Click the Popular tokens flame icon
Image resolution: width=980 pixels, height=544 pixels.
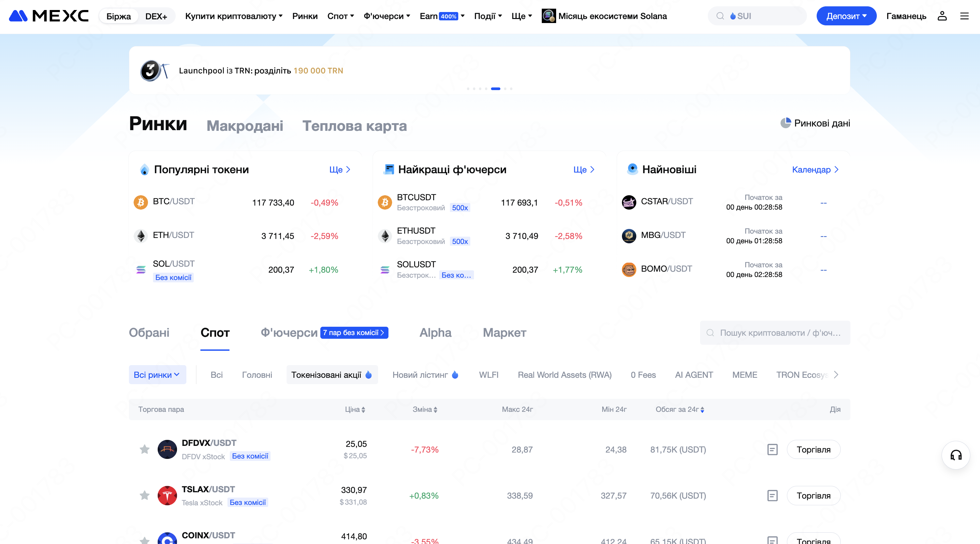145,170
